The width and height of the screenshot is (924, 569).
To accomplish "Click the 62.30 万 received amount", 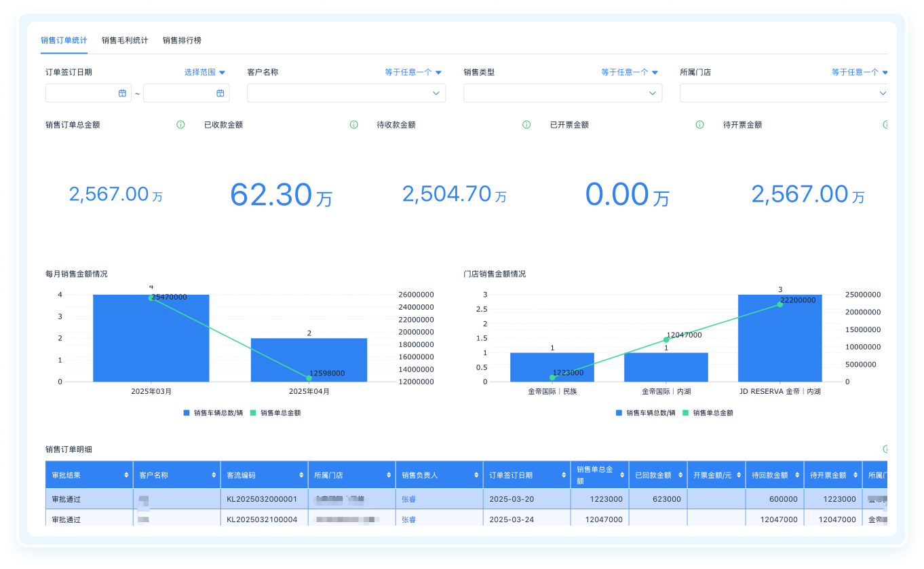I will [282, 194].
